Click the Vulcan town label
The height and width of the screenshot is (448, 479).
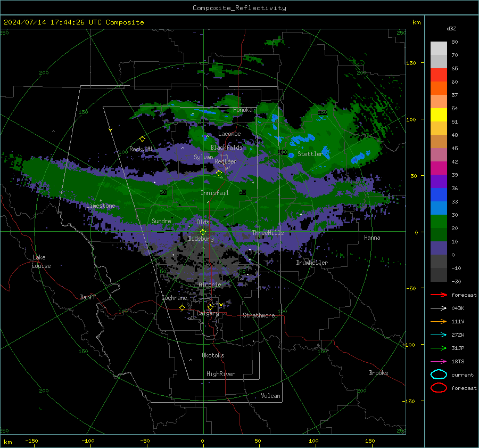tap(270, 396)
